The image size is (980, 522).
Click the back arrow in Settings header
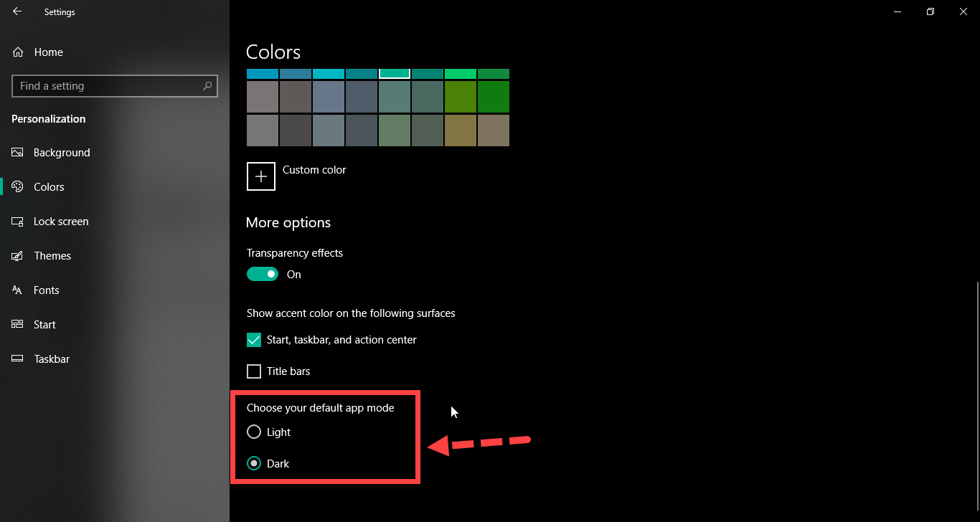[17, 11]
